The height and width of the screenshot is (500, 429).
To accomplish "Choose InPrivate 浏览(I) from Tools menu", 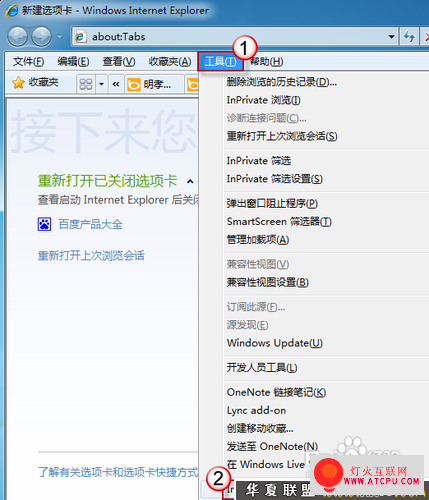I will [x=263, y=100].
